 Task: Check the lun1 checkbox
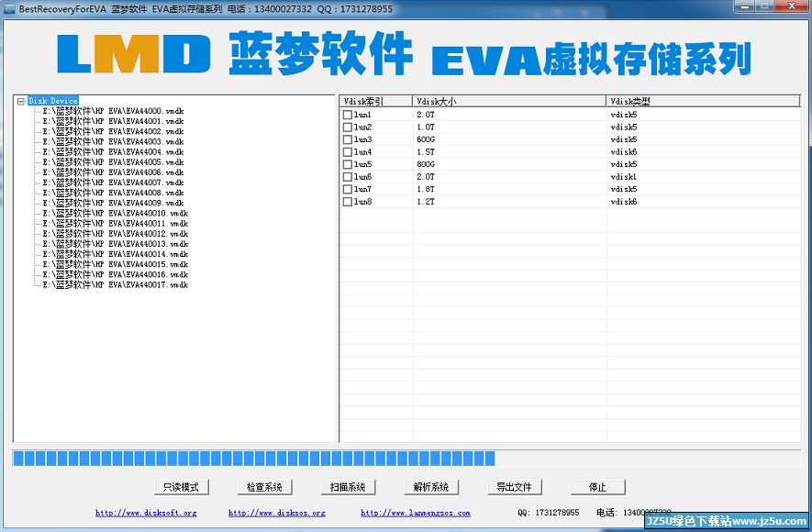coord(348,115)
